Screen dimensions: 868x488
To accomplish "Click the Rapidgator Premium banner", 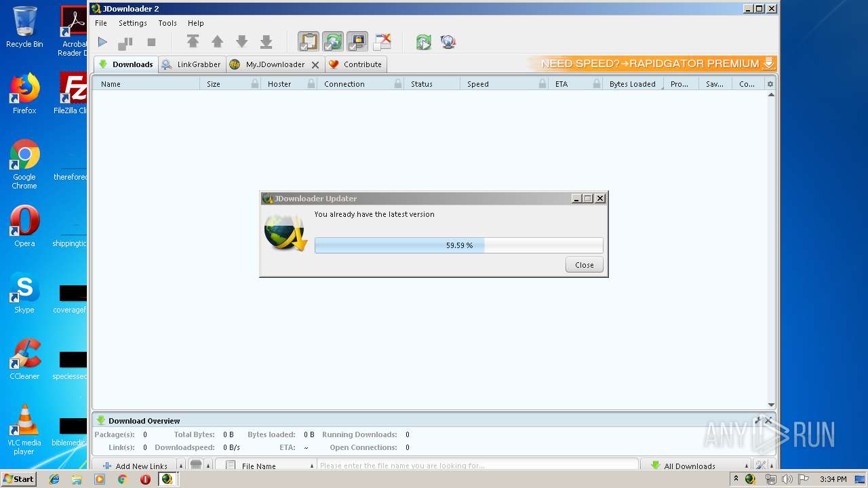I will 652,64.
